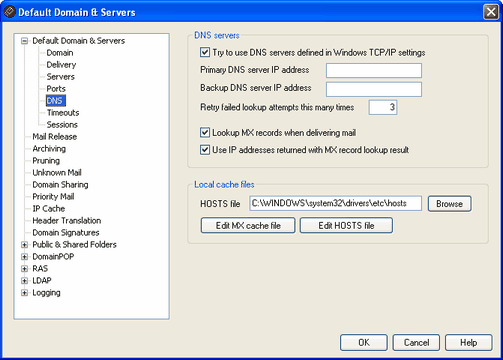The height and width of the screenshot is (360, 503).
Task: Focus the Backup DNS server IP address field
Action: pos(374,89)
